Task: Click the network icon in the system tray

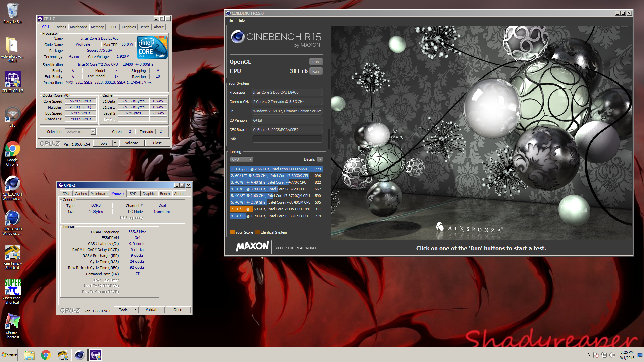Action: pos(604,355)
